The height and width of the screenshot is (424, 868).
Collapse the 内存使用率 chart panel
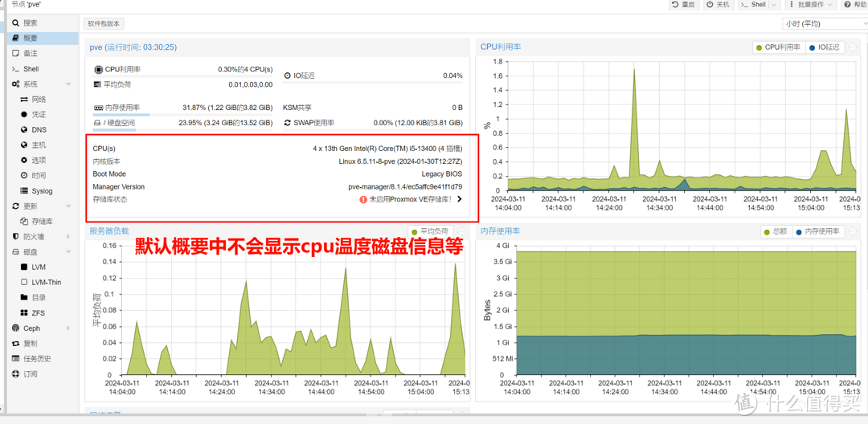click(853, 231)
